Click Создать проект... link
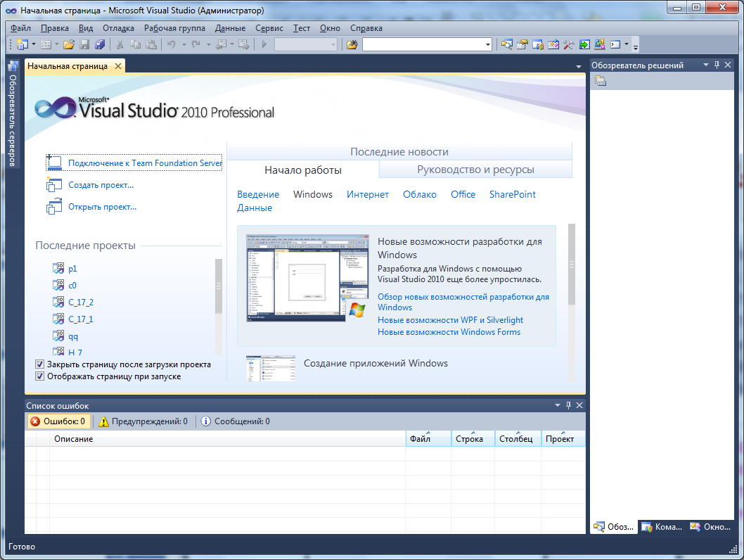This screenshot has height=560, width=744. click(101, 185)
